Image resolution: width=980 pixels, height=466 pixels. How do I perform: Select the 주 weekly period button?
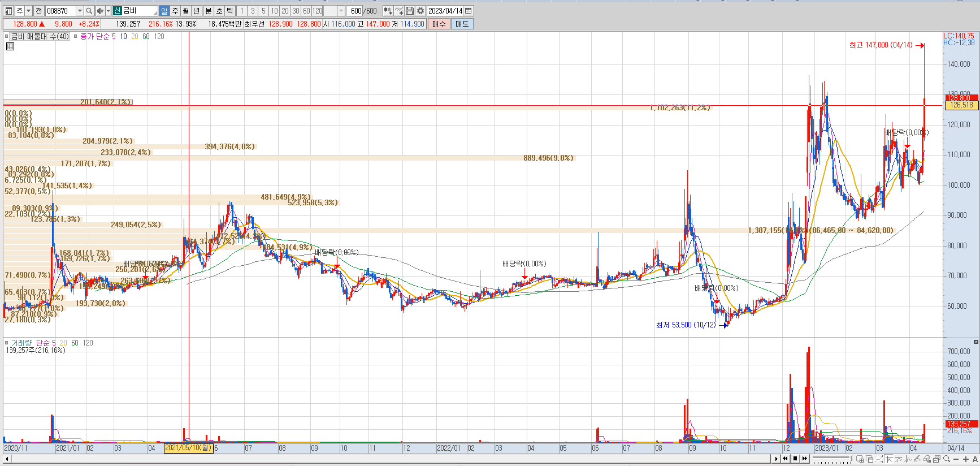coord(175,11)
